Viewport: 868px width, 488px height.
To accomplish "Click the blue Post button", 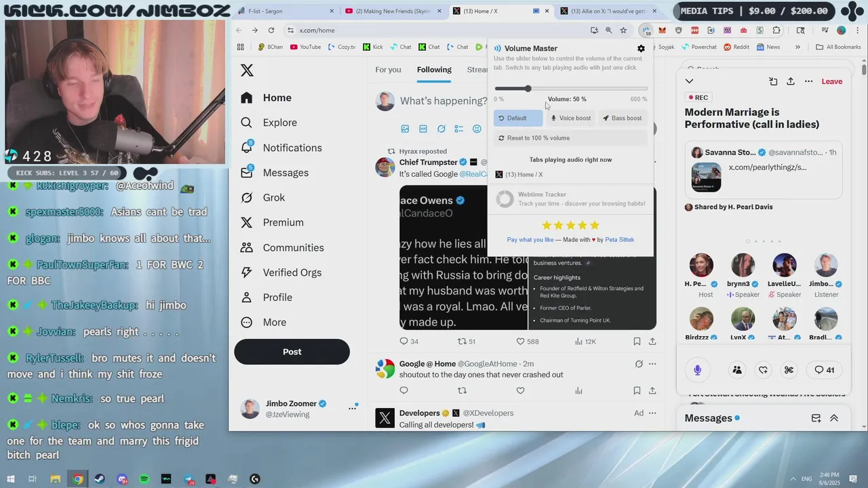I will (x=292, y=352).
